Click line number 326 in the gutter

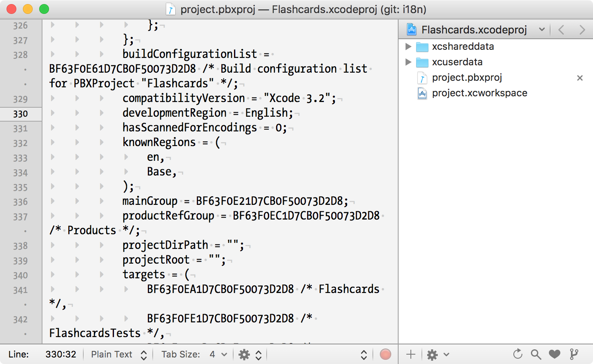tap(20, 26)
